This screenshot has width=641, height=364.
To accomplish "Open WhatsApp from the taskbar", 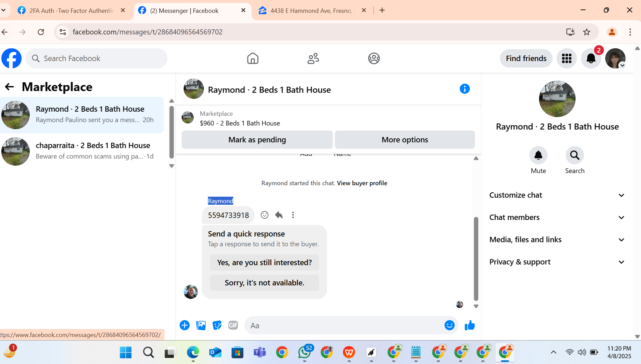I will click(x=304, y=352).
